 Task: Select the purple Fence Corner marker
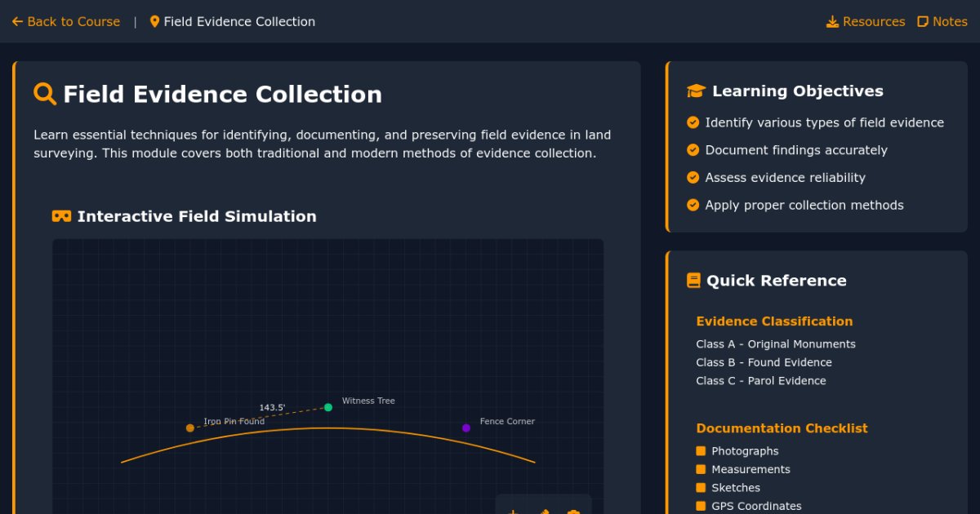[x=466, y=428]
